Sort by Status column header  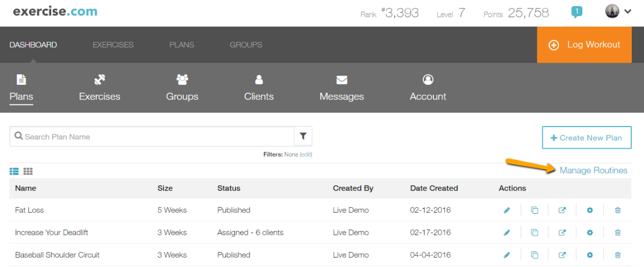(229, 188)
